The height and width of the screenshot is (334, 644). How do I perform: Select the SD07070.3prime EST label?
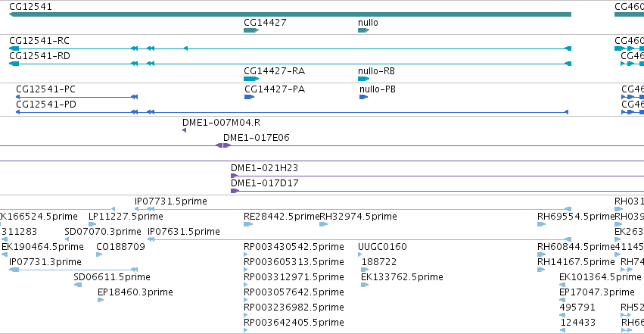tap(103, 232)
